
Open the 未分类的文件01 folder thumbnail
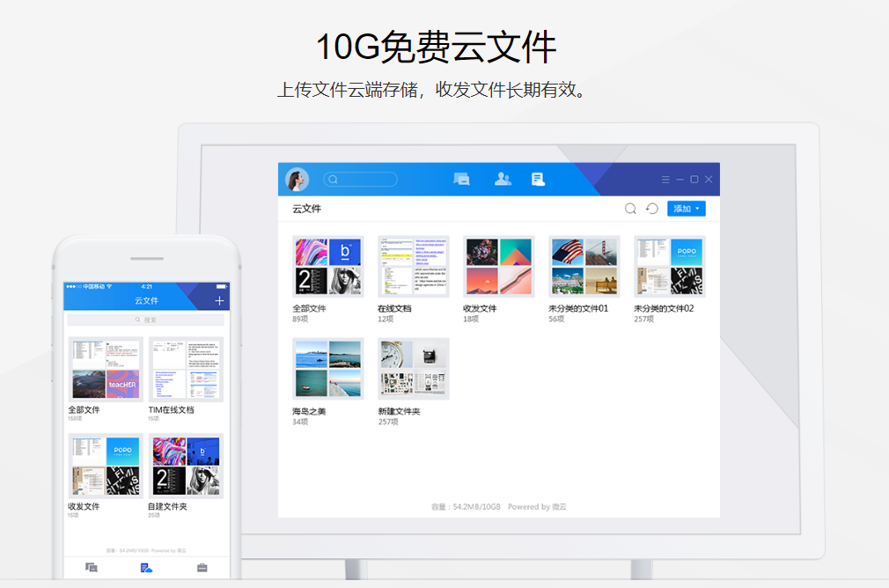click(584, 267)
